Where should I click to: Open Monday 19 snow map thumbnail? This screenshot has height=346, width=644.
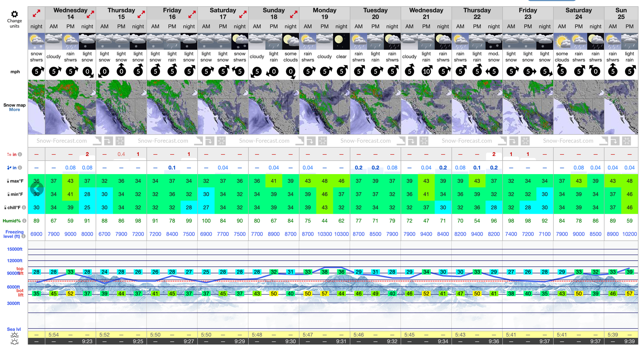pyautogui.click(x=325, y=107)
